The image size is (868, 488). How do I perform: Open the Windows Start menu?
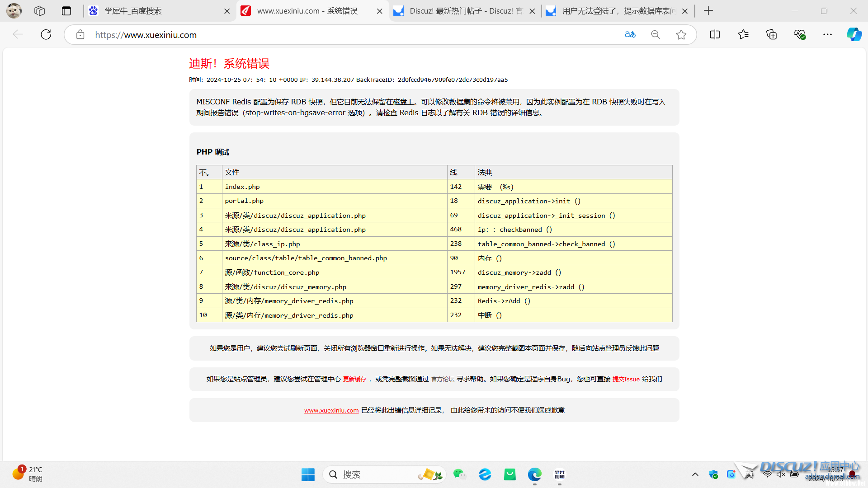(x=308, y=474)
